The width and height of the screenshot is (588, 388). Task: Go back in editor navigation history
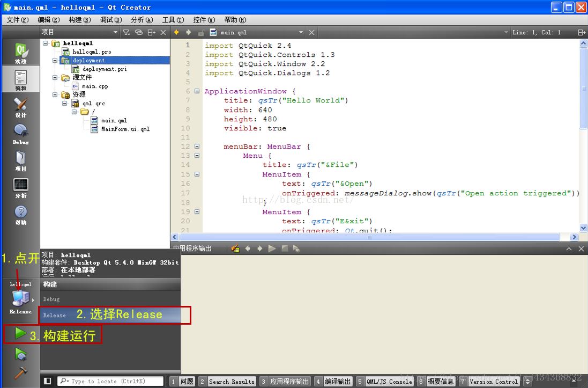[x=176, y=32]
